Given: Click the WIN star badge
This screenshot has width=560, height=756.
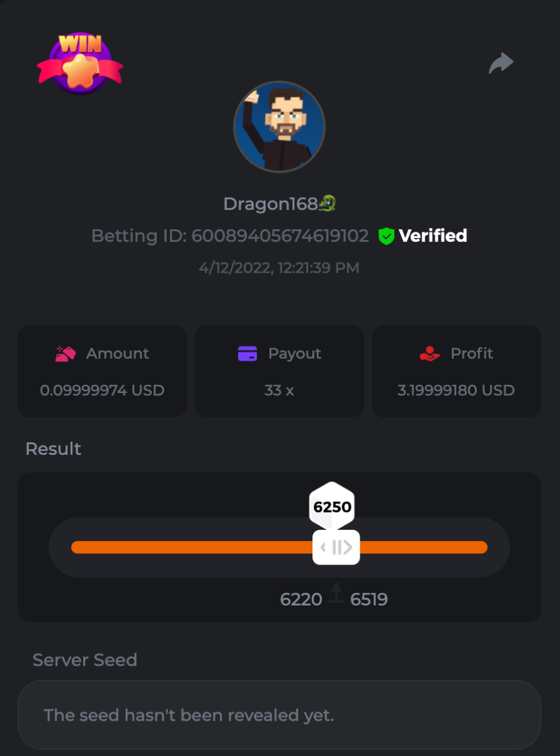Looking at the screenshot, I should [x=80, y=63].
